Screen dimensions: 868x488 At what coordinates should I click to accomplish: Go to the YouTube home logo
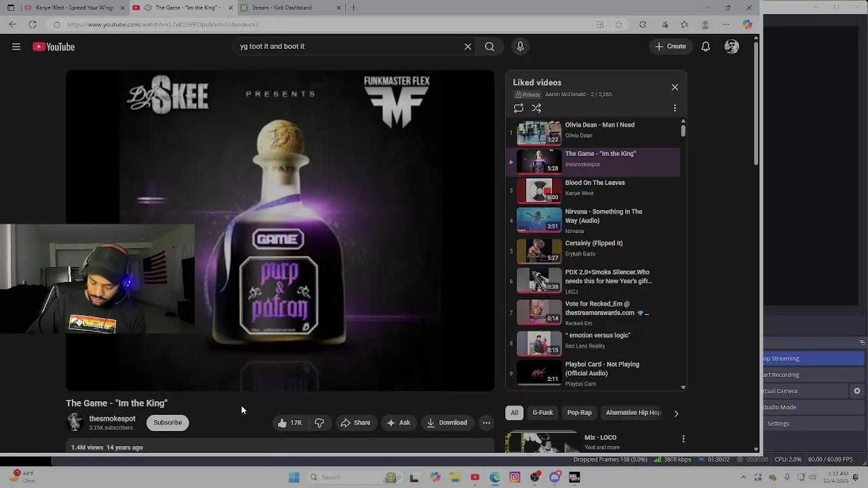(54, 47)
